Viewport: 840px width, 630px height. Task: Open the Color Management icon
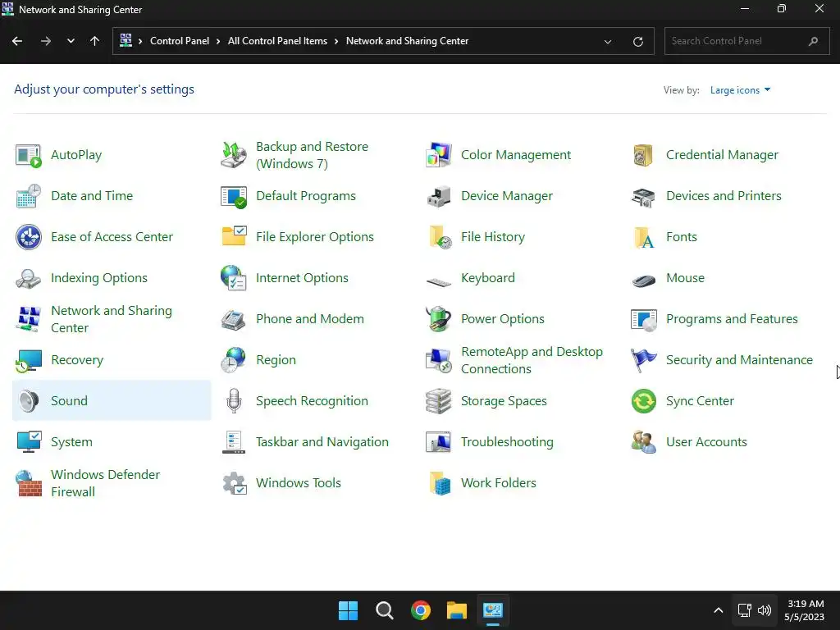click(439, 155)
